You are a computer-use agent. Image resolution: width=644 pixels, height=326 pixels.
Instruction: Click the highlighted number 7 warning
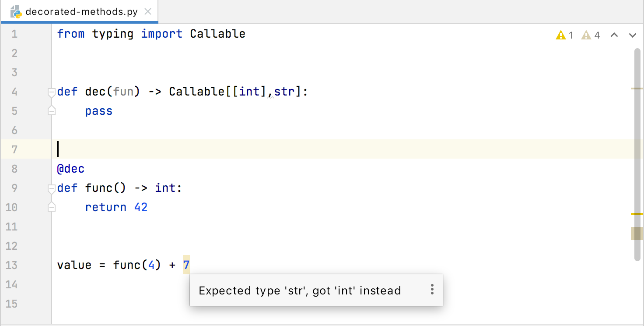coord(186,265)
